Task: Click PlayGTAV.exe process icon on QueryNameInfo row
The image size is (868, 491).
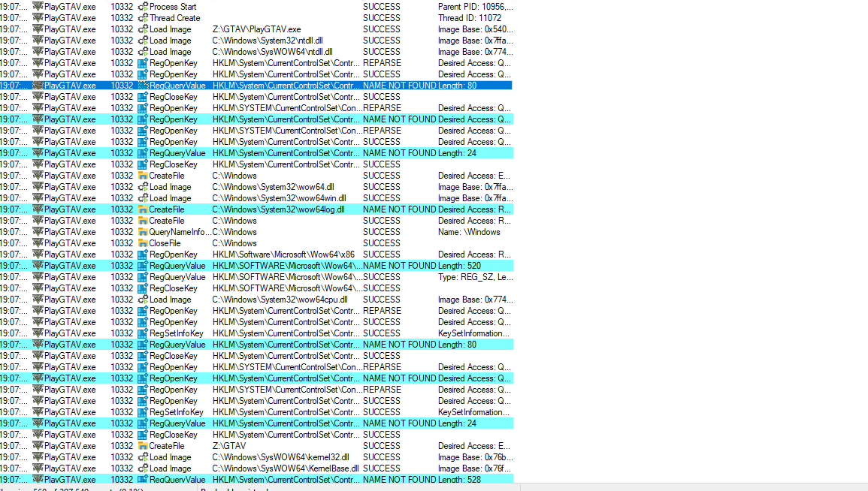Action: [38, 232]
